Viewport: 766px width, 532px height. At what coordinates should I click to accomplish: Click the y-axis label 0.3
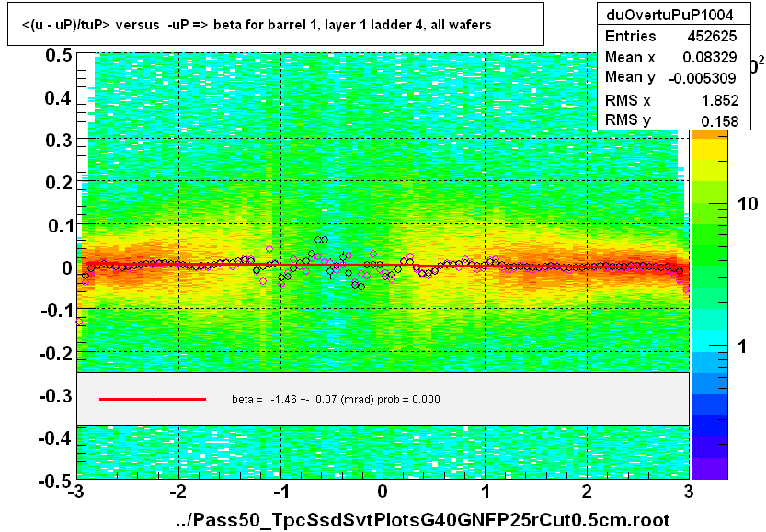pyautogui.click(x=59, y=141)
